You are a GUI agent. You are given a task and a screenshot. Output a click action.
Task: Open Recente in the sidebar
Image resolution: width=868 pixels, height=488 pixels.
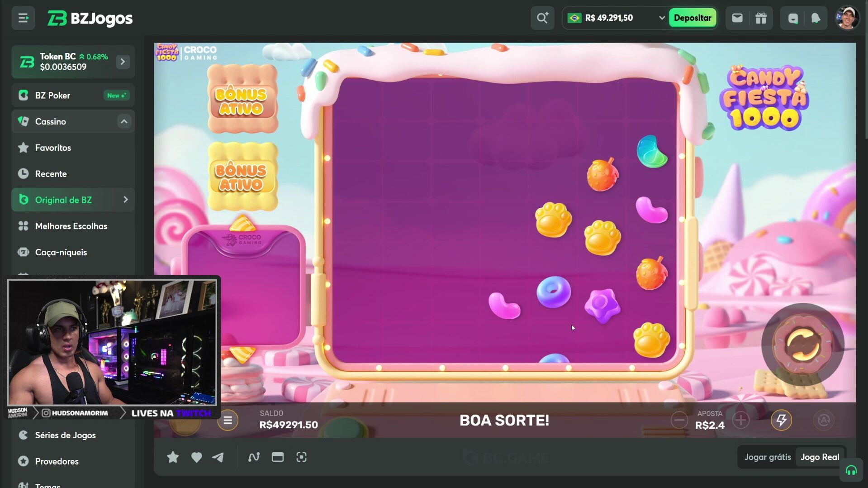click(x=73, y=174)
